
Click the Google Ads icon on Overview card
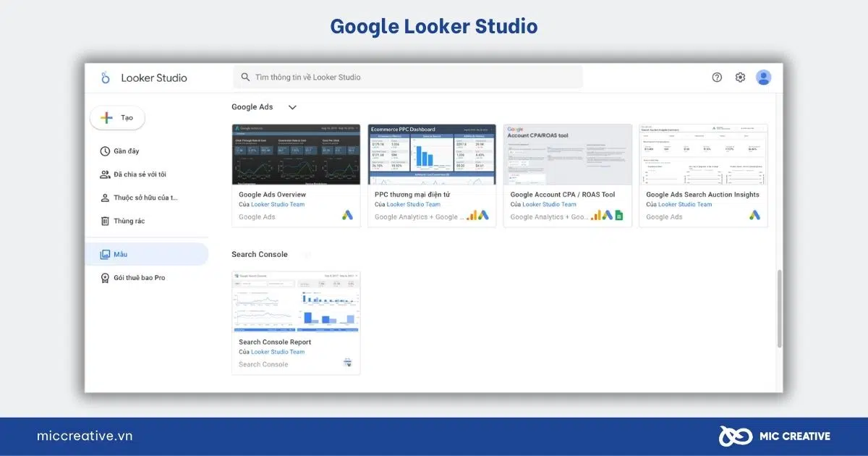click(348, 215)
